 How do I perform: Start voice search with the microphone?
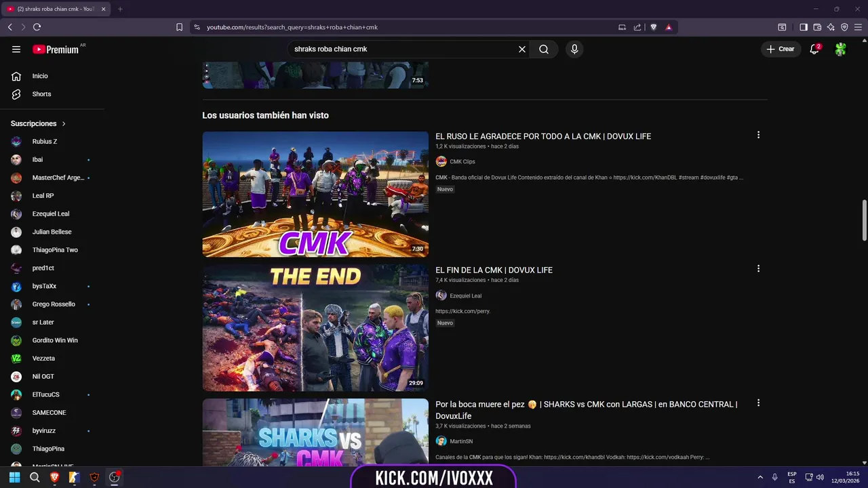click(574, 49)
